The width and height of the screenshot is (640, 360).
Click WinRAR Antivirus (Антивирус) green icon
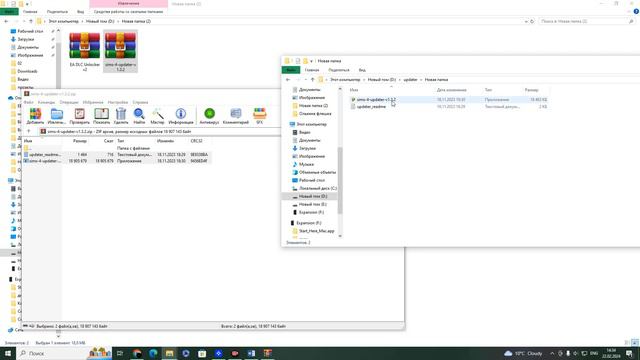pos(209,116)
